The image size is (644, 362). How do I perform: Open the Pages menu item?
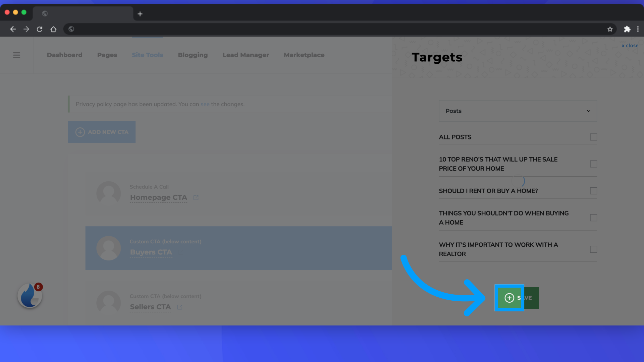point(107,55)
